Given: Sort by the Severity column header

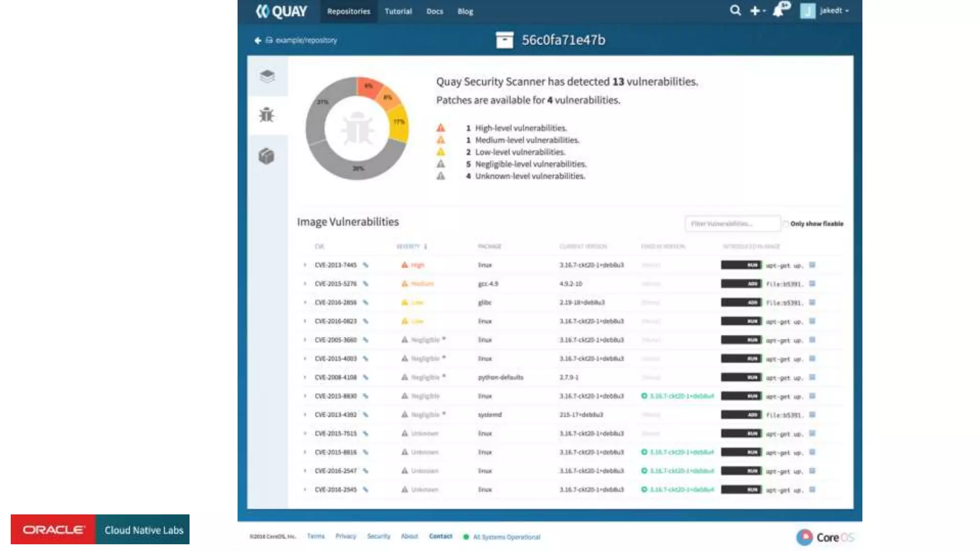Looking at the screenshot, I should (408, 246).
